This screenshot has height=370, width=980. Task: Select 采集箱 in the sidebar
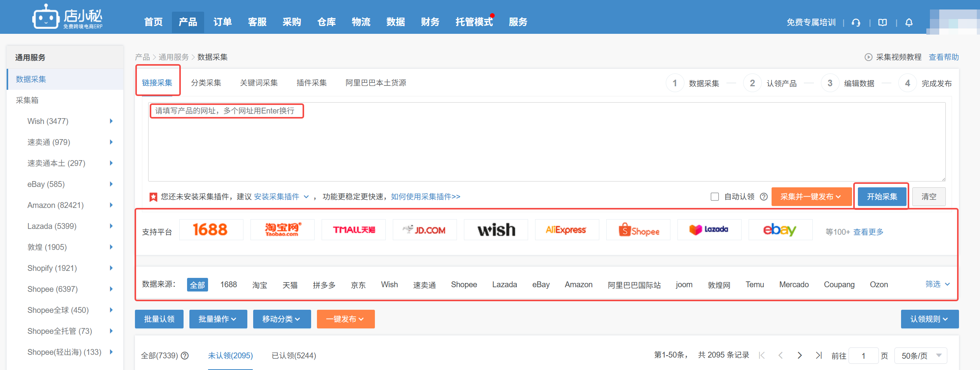[x=27, y=100]
